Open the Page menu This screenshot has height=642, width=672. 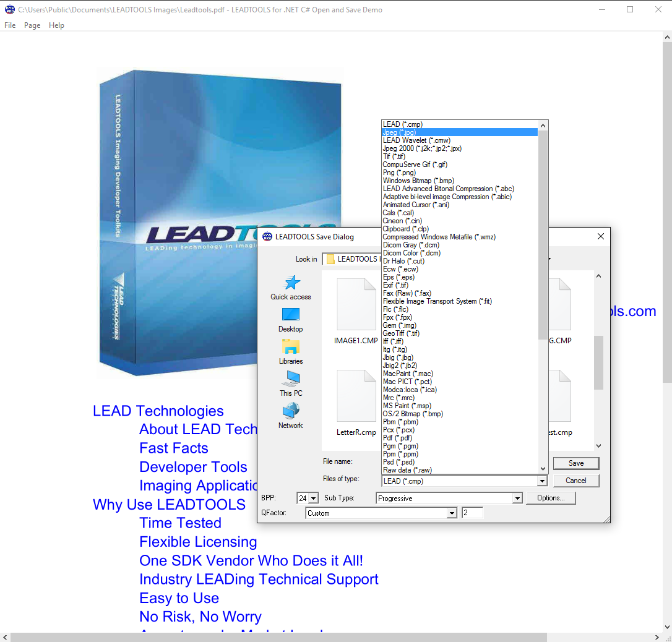pyautogui.click(x=32, y=25)
